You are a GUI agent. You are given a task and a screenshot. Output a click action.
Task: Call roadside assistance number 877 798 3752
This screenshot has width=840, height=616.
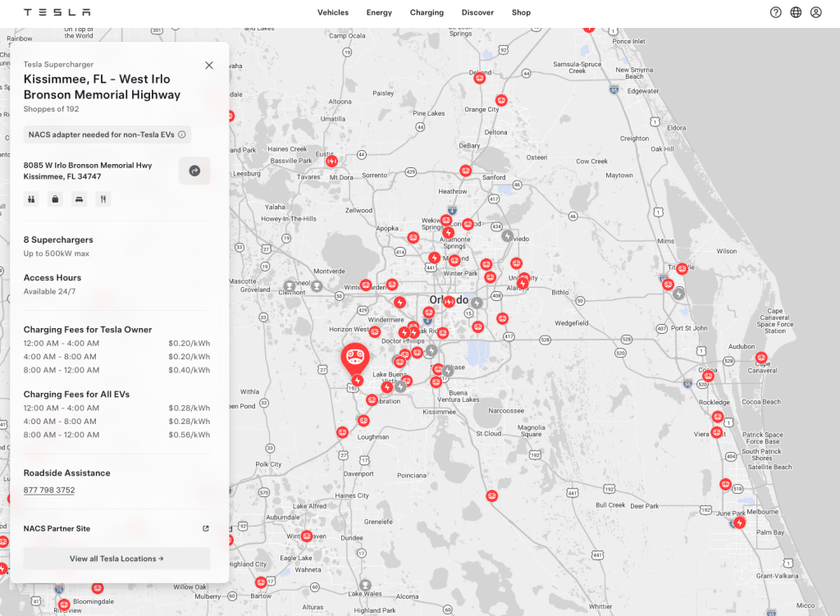[49, 491]
